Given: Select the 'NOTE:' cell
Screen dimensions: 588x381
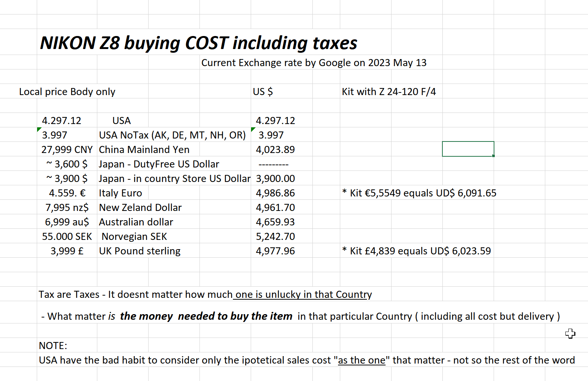Looking at the screenshot, I should pyautogui.click(x=53, y=346).
